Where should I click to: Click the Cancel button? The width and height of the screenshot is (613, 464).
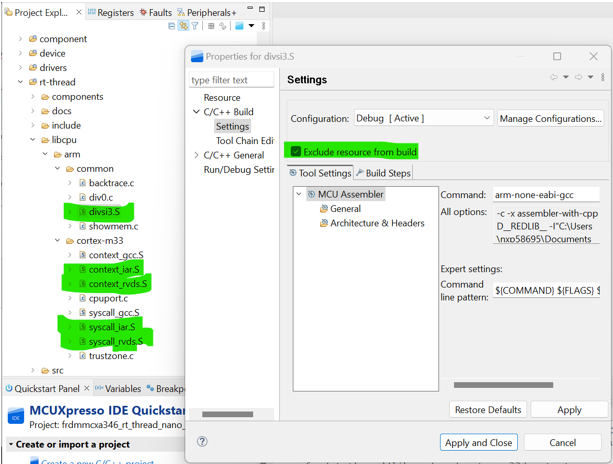pos(563,443)
